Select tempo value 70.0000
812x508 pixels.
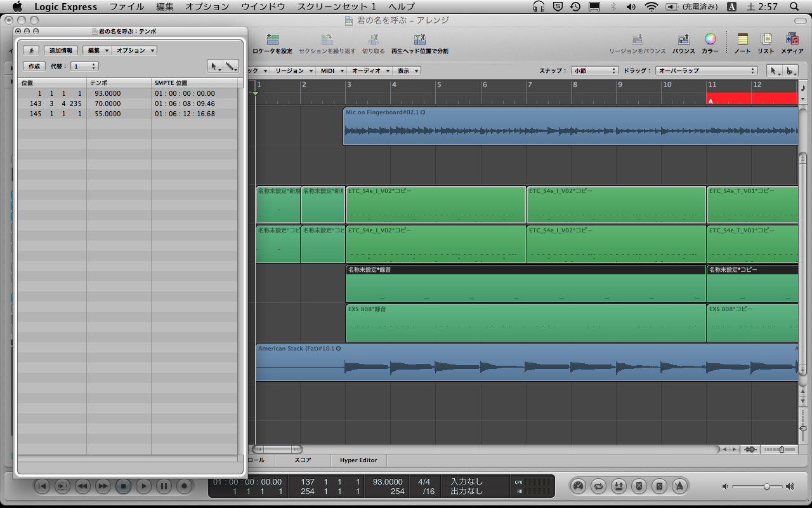[x=107, y=104]
